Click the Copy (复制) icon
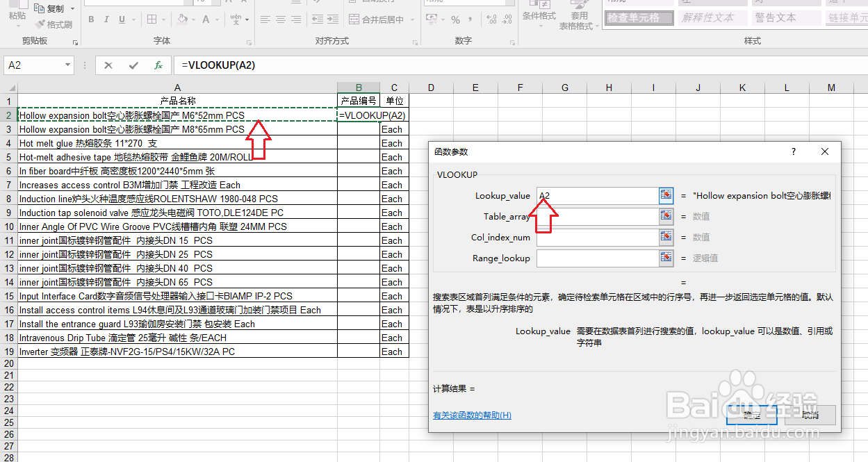This screenshot has height=462, width=868. point(40,8)
